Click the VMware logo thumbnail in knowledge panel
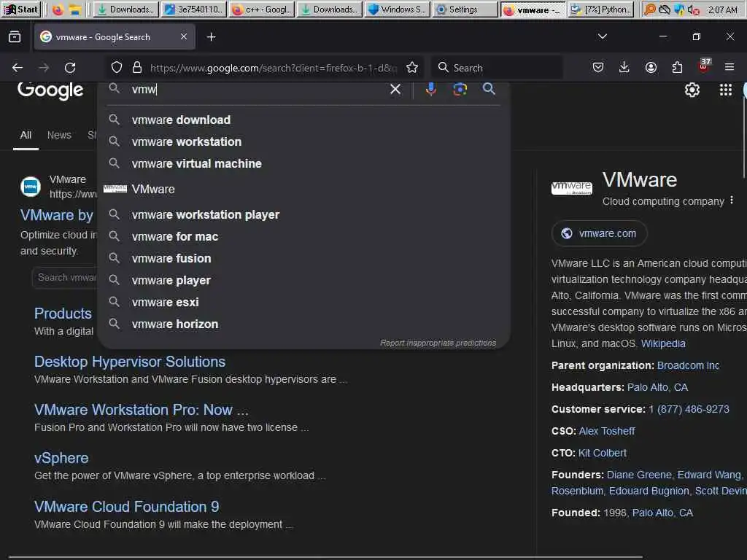747x560 pixels. click(571, 188)
